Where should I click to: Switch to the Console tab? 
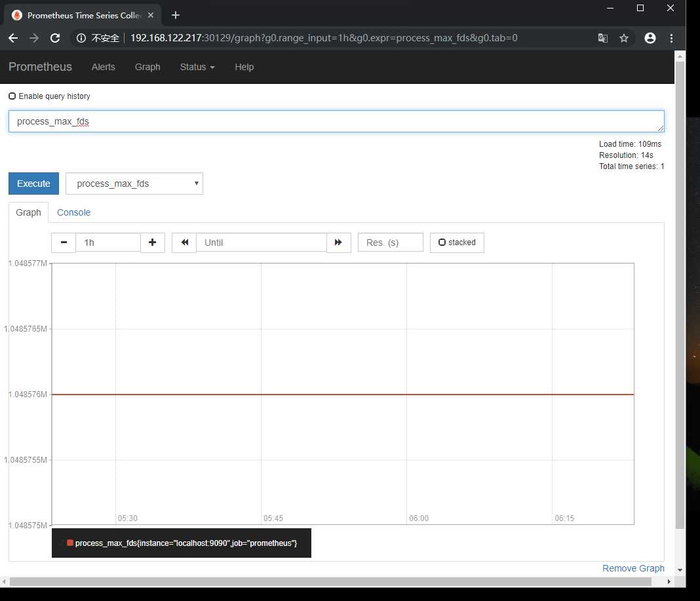pos(73,212)
